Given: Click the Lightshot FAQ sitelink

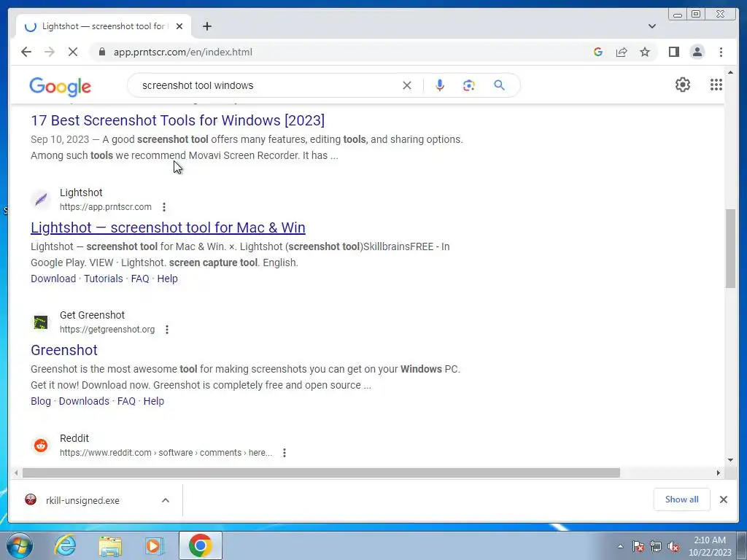Looking at the screenshot, I should tap(140, 279).
